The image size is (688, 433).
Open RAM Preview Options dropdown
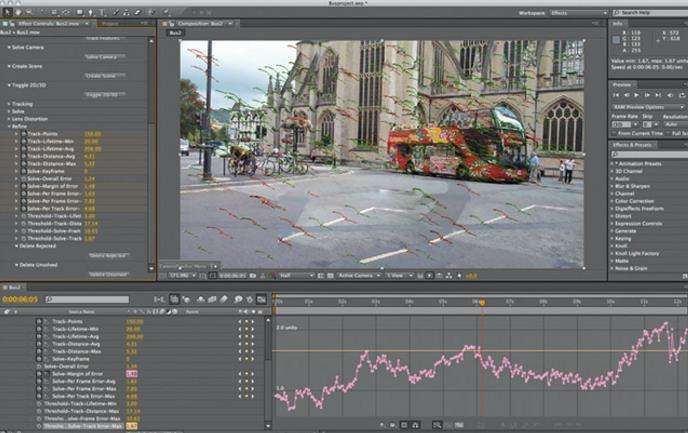point(648,107)
